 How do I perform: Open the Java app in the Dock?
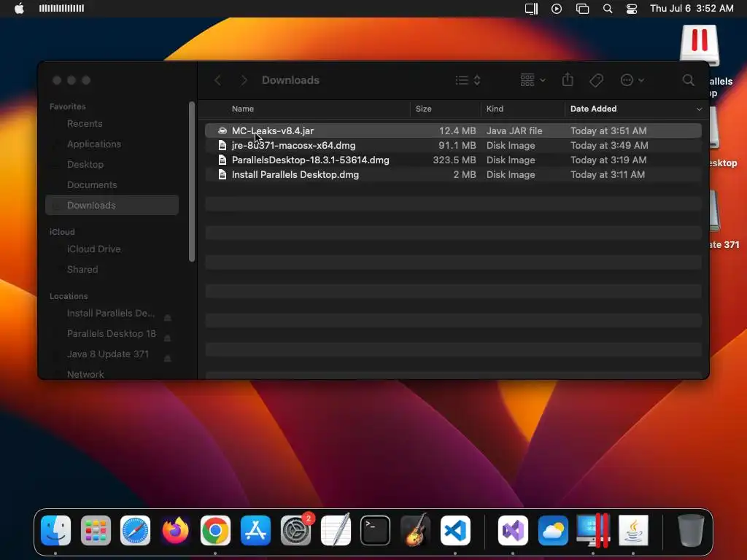click(x=633, y=530)
